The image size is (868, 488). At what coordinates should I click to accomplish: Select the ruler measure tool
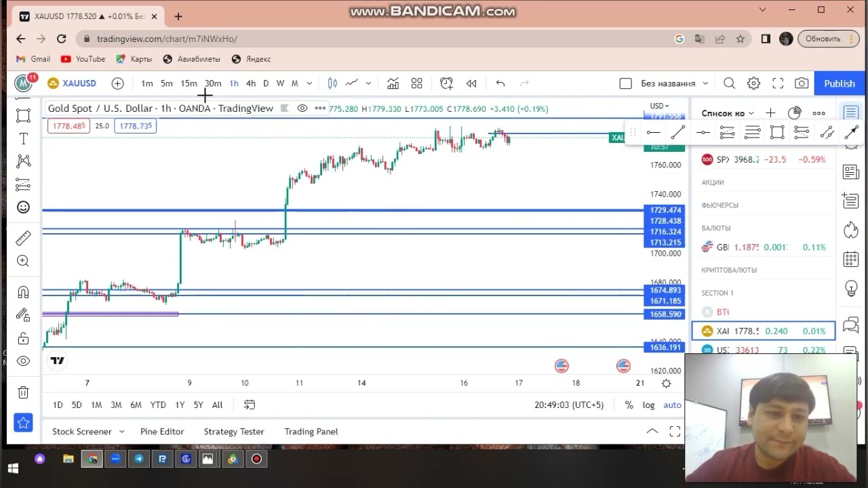[x=23, y=238]
